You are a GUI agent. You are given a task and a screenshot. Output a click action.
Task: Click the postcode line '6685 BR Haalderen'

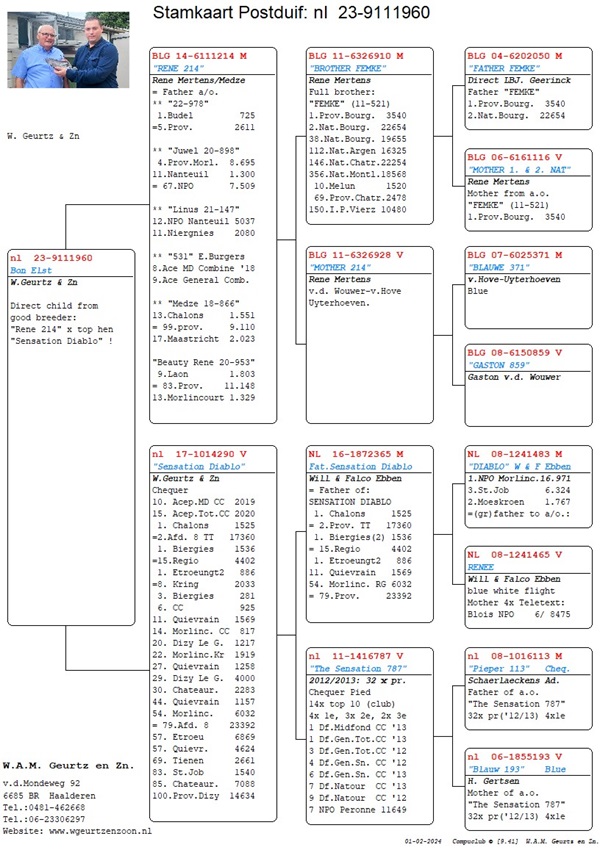click(x=49, y=795)
